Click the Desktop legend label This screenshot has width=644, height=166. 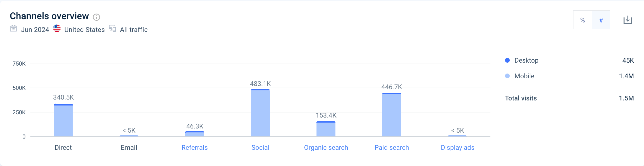click(x=526, y=60)
